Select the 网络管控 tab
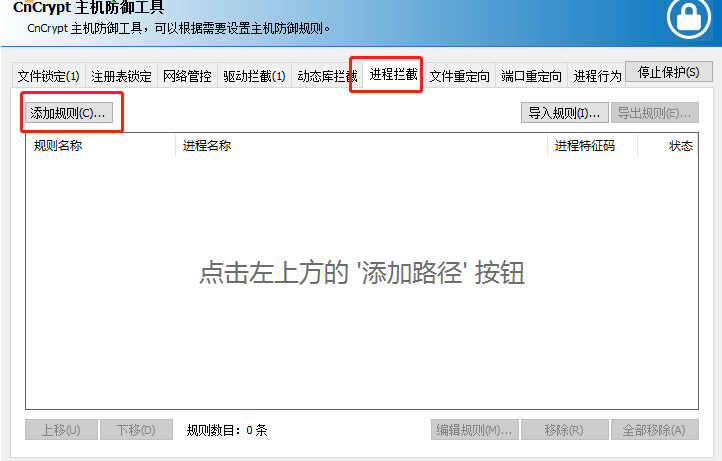 (187, 76)
